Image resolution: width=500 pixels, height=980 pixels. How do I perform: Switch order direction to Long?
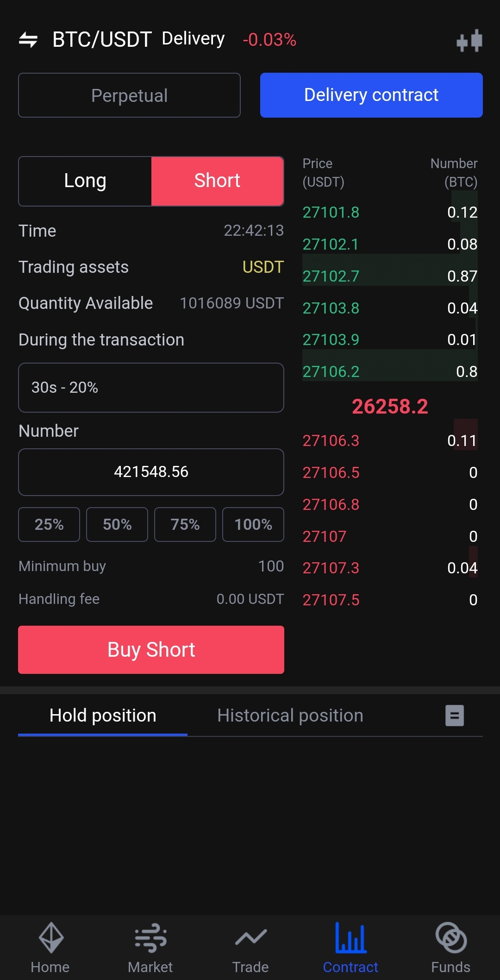(x=85, y=181)
